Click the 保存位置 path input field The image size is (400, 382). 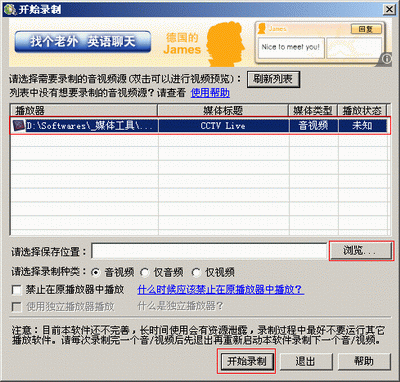coord(209,251)
